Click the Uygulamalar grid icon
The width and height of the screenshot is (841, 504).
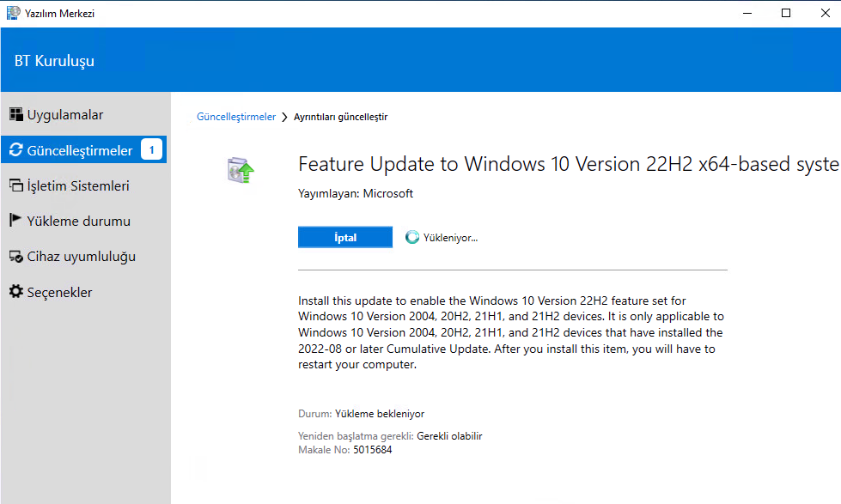tap(16, 114)
